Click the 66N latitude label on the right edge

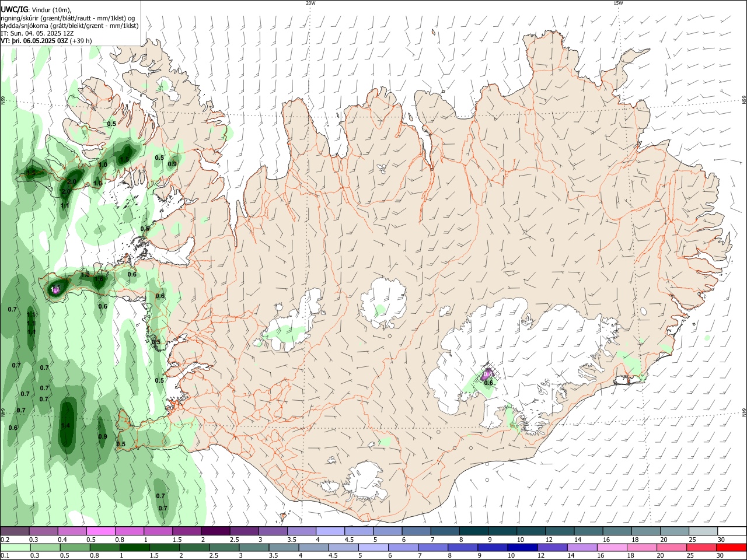(x=743, y=100)
